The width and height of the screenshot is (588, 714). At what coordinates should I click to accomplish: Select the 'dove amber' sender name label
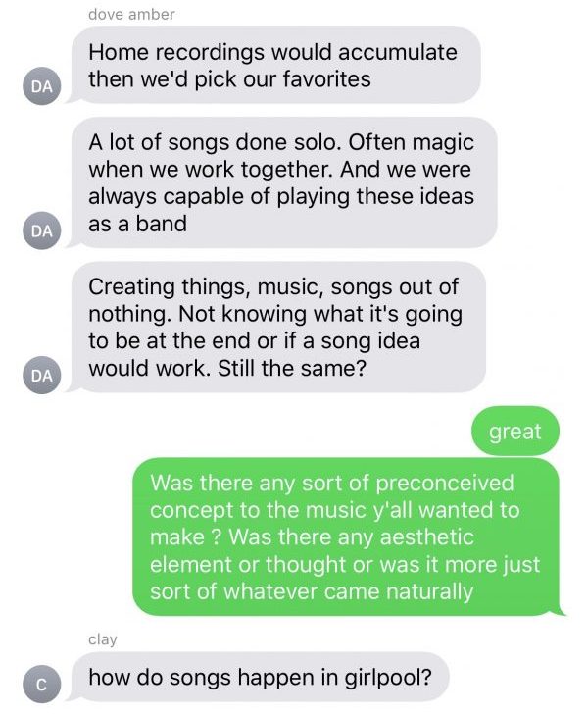click(x=131, y=14)
